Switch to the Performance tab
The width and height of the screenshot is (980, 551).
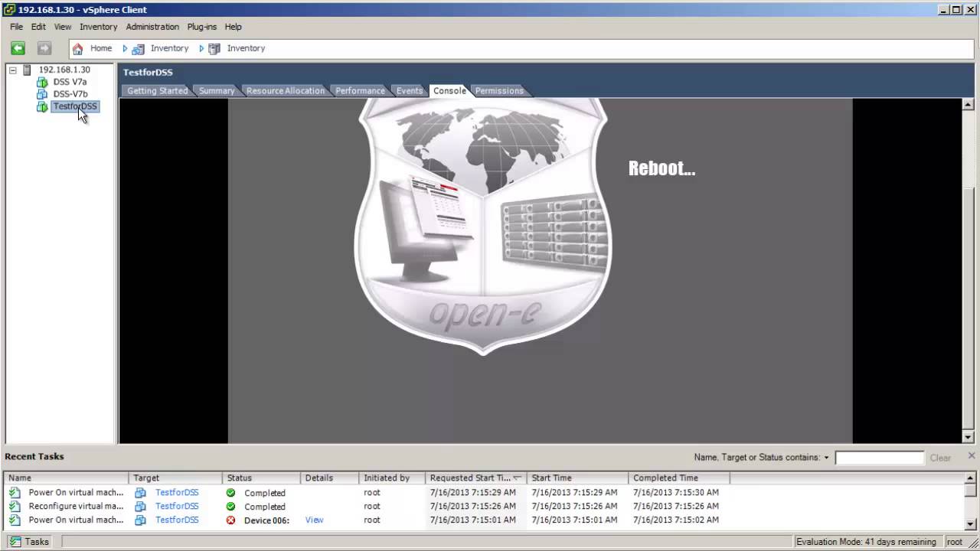(360, 91)
